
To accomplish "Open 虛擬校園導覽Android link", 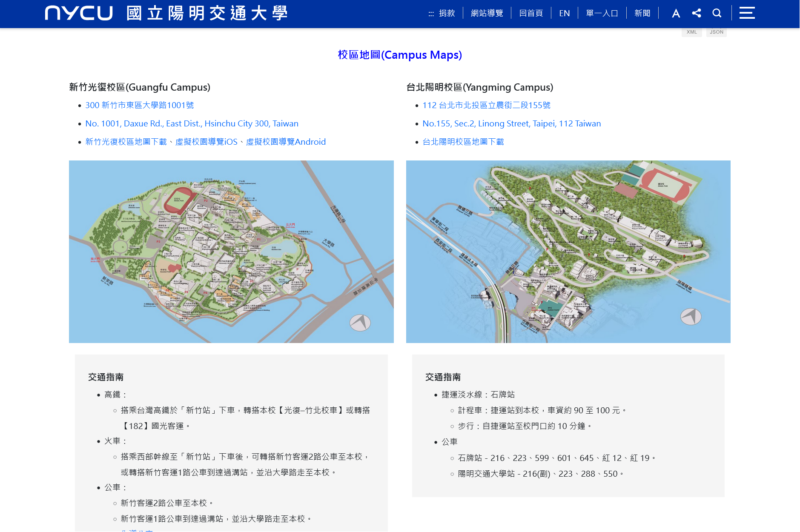I will point(286,142).
